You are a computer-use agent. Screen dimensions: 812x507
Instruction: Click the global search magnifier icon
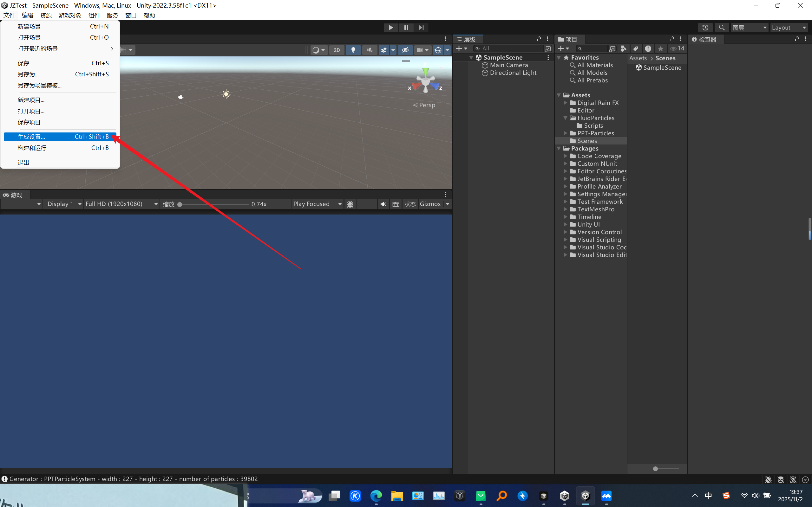[721, 28]
